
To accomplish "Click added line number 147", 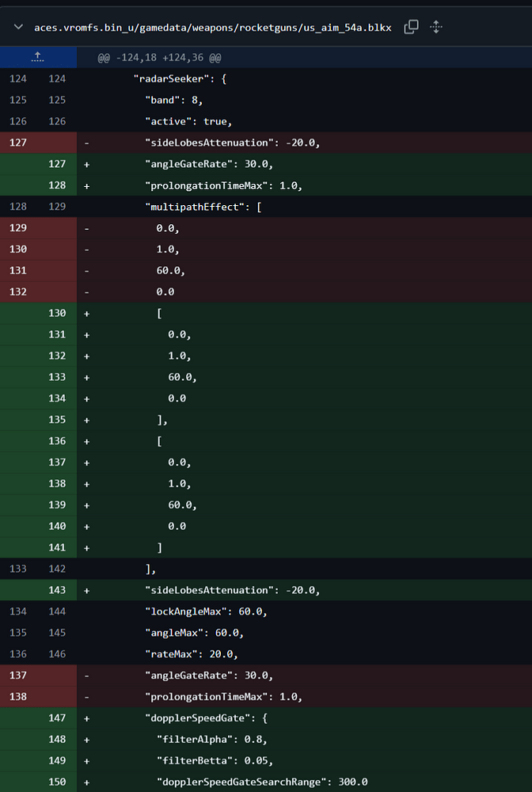I will 57,718.
